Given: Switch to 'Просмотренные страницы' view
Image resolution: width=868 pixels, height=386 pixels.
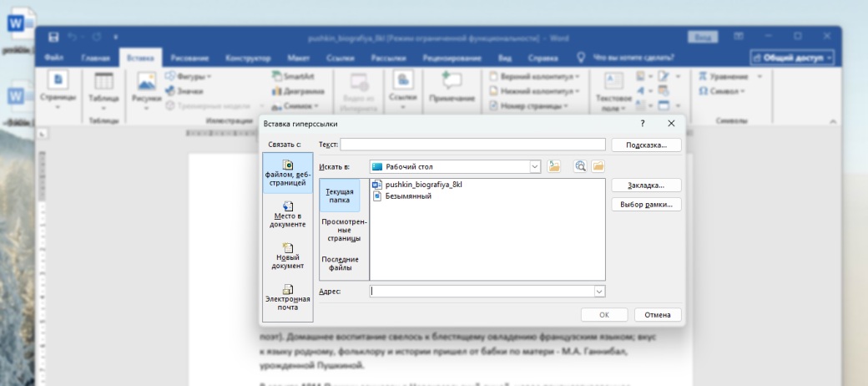Looking at the screenshot, I should (x=344, y=230).
